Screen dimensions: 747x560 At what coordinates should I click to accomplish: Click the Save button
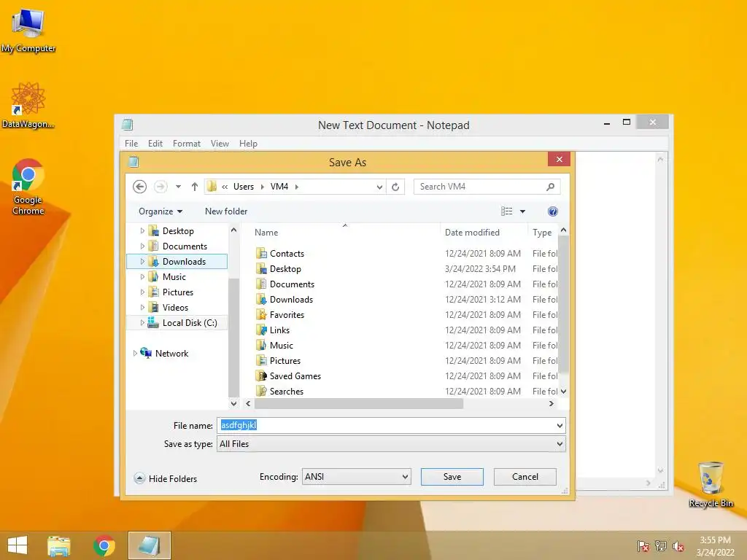452,477
